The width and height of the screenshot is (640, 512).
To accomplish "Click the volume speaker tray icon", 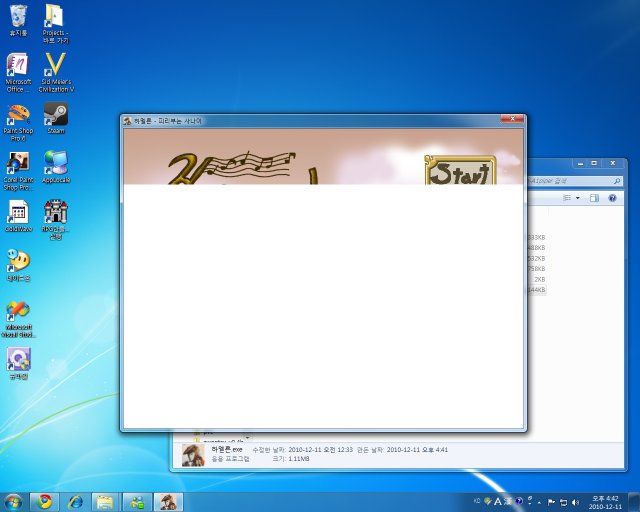I will tap(576, 502).
